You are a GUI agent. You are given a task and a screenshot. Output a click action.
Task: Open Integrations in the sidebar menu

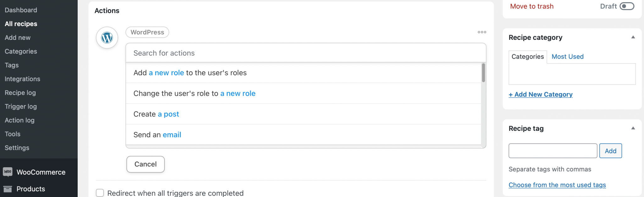click(22, 79)
